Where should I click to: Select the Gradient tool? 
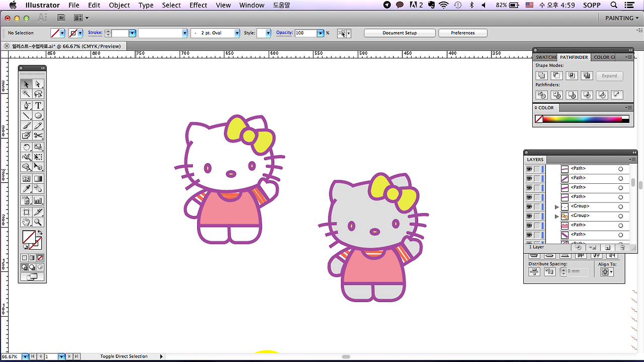(x=38, y=179)
